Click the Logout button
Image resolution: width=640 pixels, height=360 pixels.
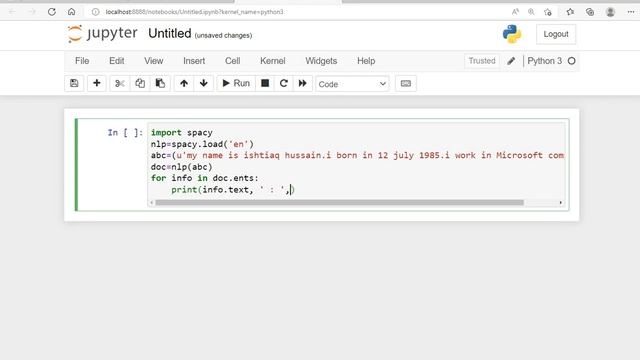[556, 34]
